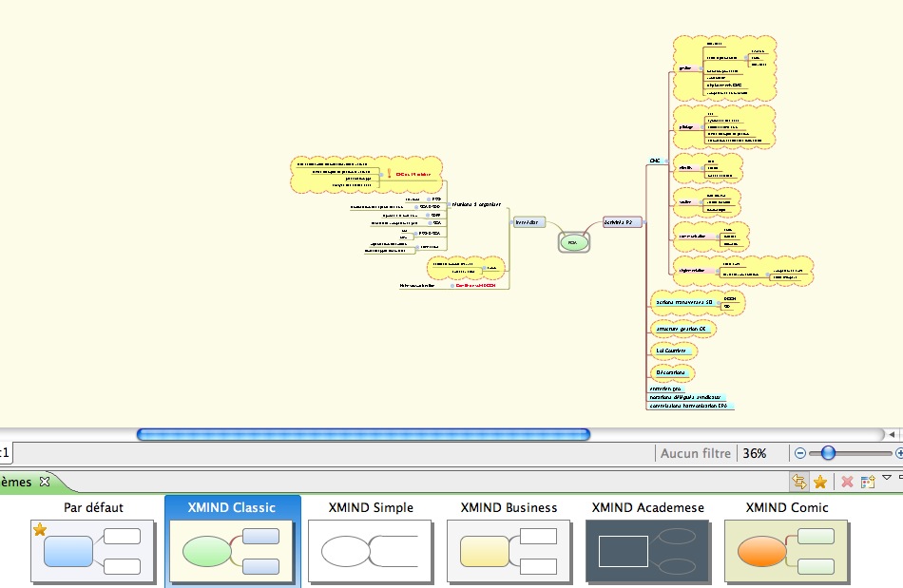Open the 36% zoom level field
The image size is (903, 588).
point(756,454)
